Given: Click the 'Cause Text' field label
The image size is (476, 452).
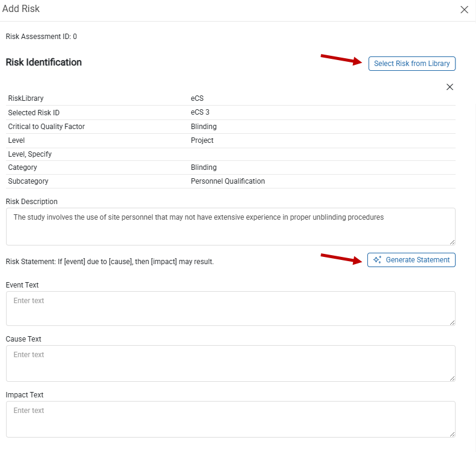Looking at the screenshot, I should (x=23, y=339).
